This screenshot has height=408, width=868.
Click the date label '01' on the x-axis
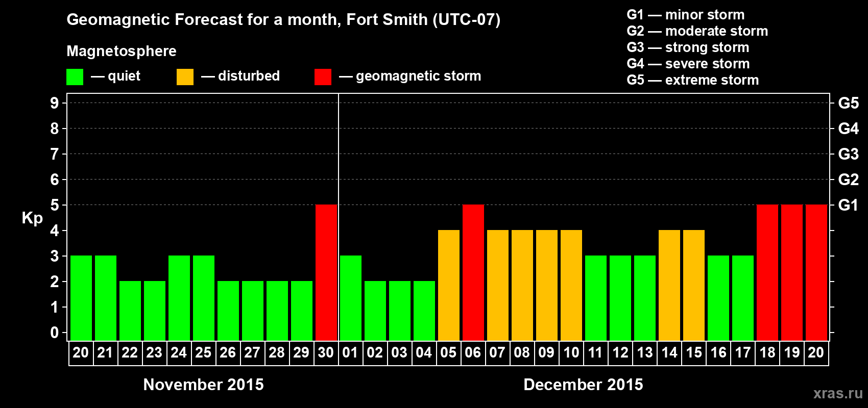pos(350,353)
